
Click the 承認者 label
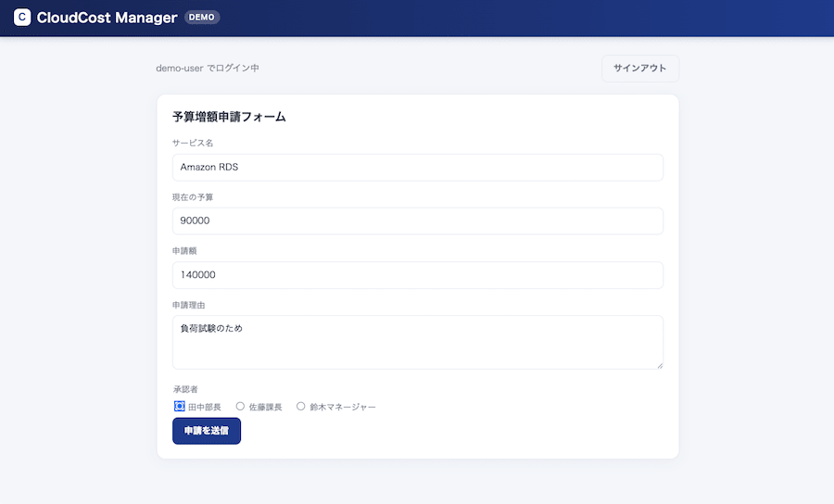point(185,389)
